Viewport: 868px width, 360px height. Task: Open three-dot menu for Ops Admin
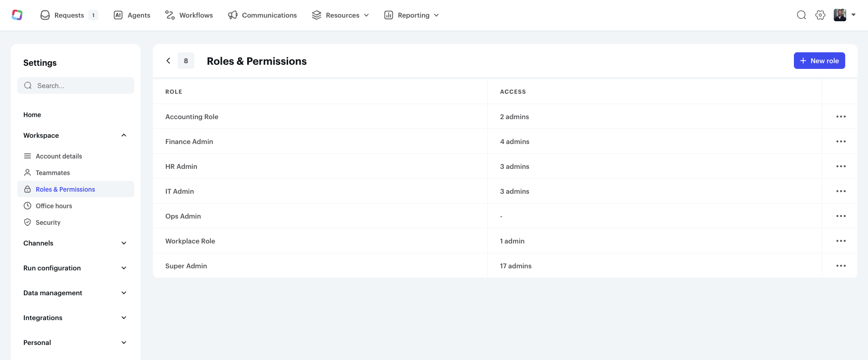pyautogui.click(x=841, y=216)
